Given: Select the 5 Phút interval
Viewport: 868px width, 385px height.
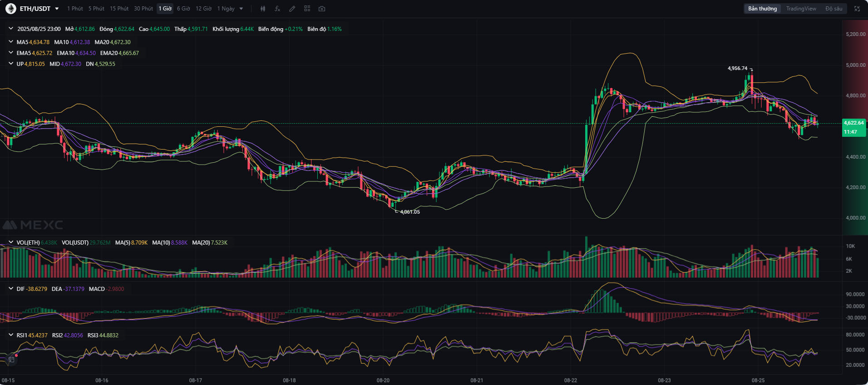Looking at the screenshot, I should click(96, 9).
